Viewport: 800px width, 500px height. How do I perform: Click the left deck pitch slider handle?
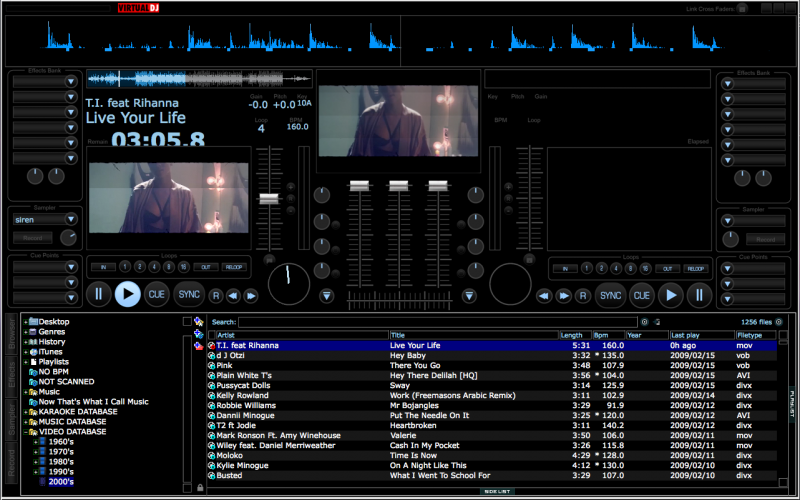(x=269, y=199)
